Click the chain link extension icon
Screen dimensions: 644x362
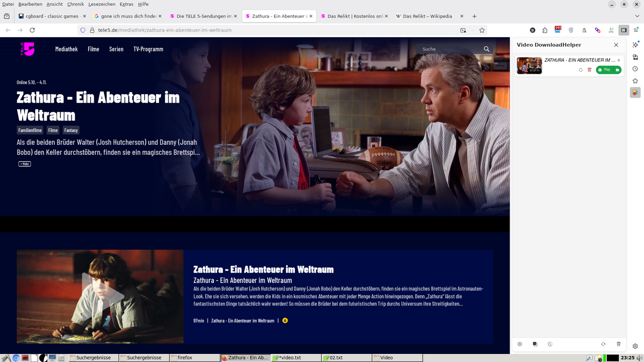(x=598, y=30)
